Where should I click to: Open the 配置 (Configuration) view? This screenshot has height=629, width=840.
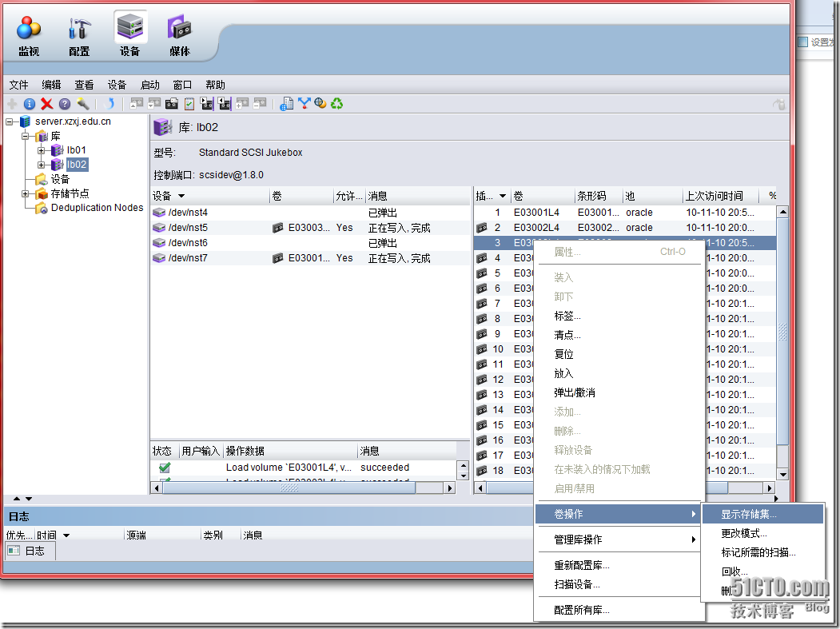[79, 36]
